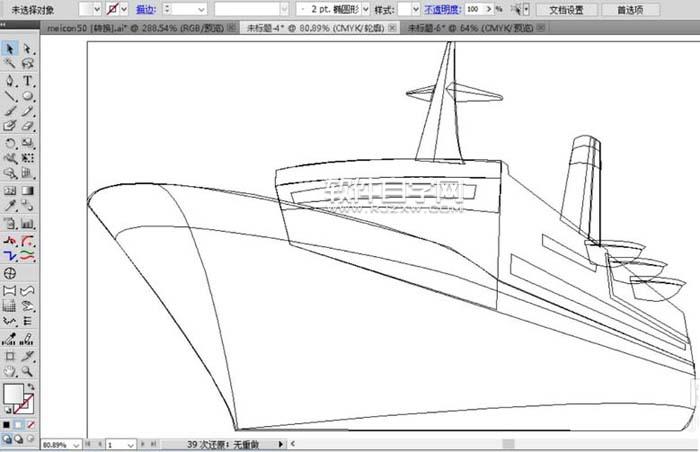Click the swap fill and stroke arrow

pos(31,387)
